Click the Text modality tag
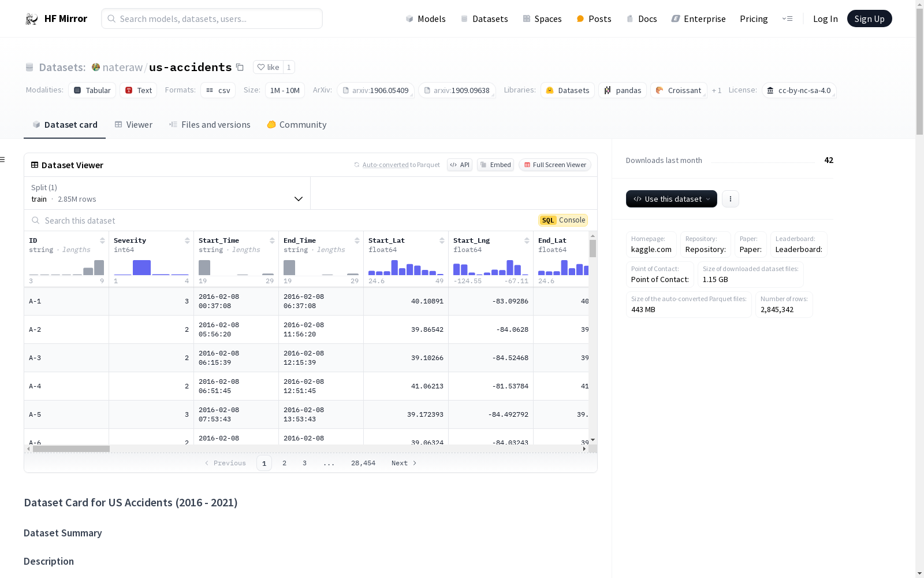Image resolution: width=924 pixels, height=578 pixels. [x=139, y=90]
